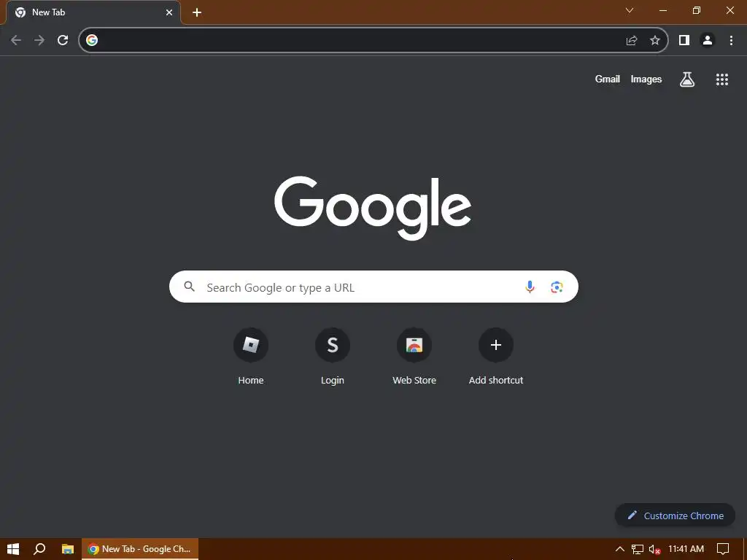Click the magnifier icon in search box

pyautogui.click(x=190, y=287)
